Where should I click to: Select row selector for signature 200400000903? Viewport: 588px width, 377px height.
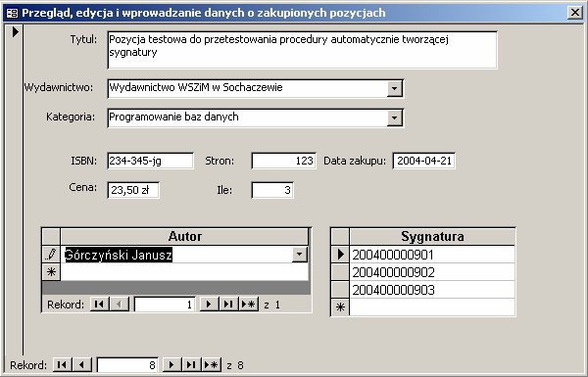(340, 289)
